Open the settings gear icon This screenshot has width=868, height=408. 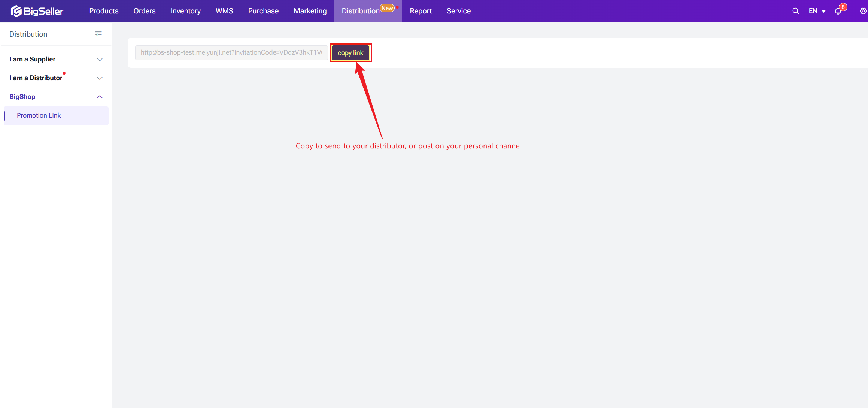pos(863,11)
